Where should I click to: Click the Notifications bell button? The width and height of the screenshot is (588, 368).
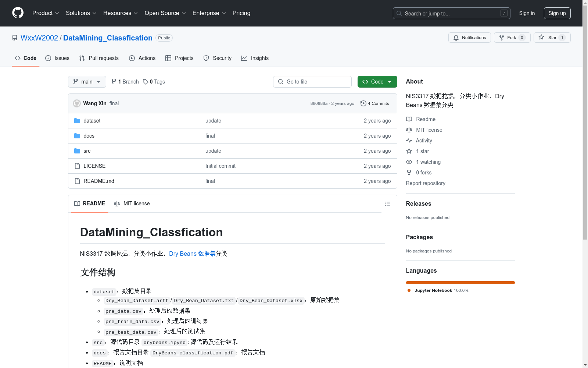click(469, 38)
